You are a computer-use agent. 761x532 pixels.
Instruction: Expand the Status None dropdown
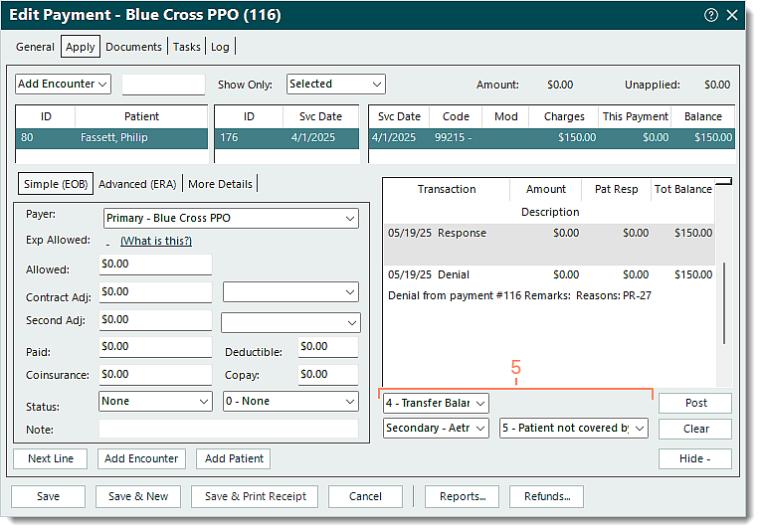pyautogui.click(x=155, y=402)
